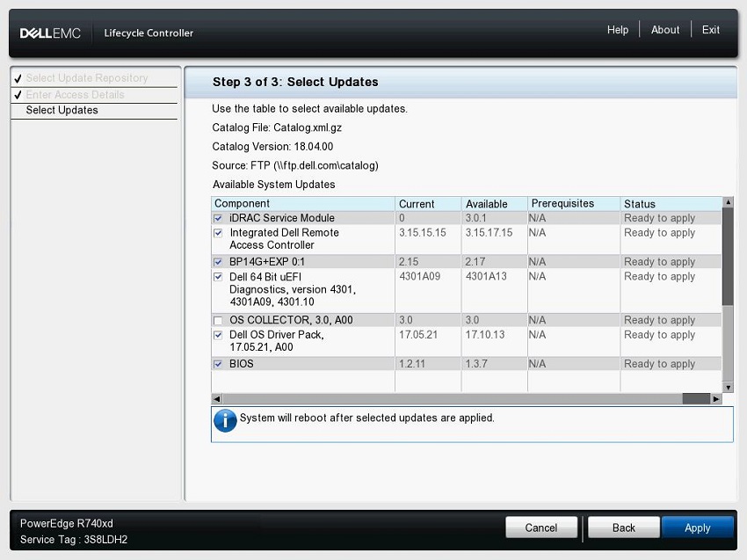The height and width of the screenshot is (560, 747).
Task: Uncheck the BP14G+EXP 0:1 checkbox
Action: click(218, 262)
